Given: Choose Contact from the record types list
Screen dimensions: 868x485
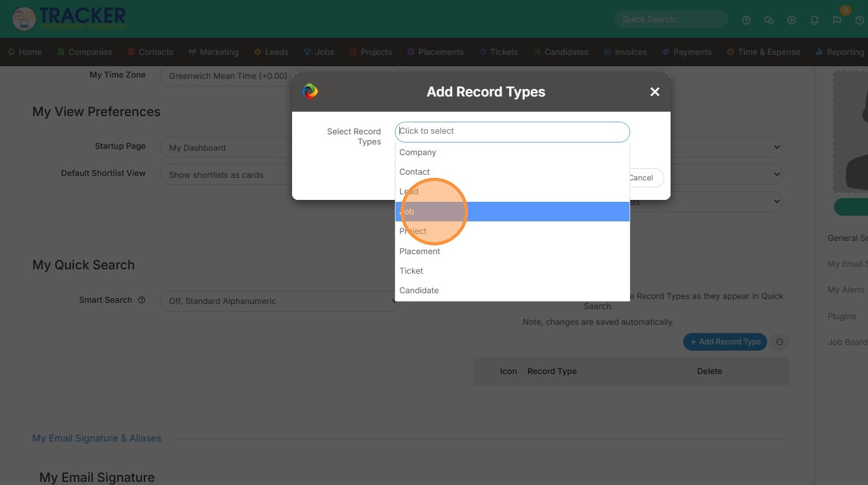Looking at the screenshot, I should (512, 172).
